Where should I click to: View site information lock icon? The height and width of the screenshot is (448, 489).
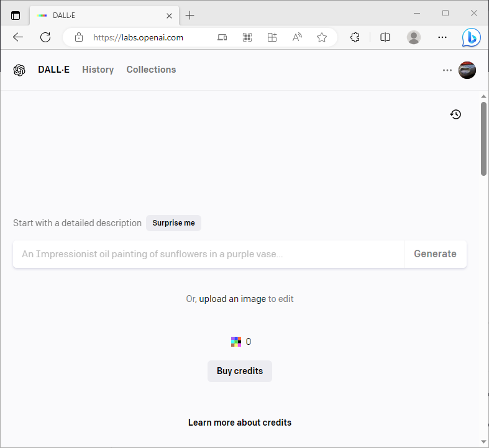[79, 37]
